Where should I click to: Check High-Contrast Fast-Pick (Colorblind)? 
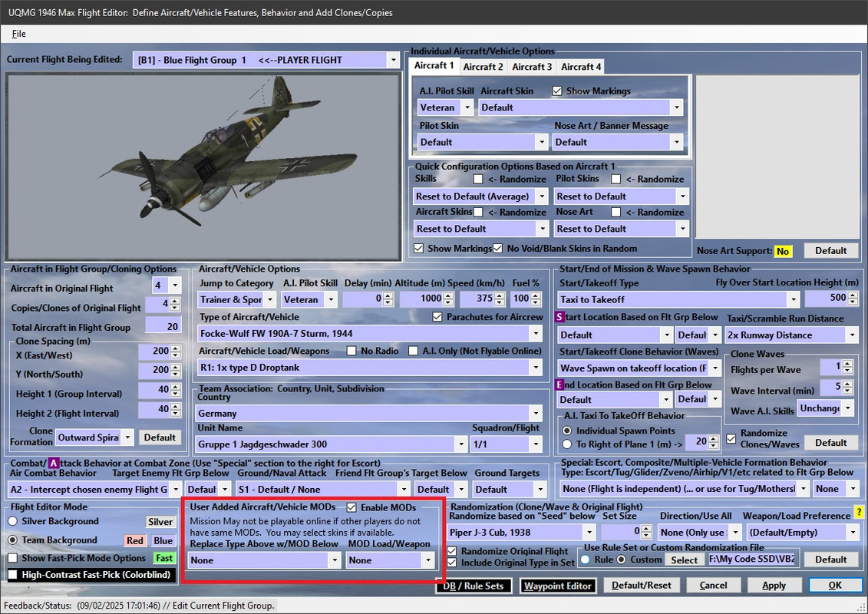(x=13, y=575)
